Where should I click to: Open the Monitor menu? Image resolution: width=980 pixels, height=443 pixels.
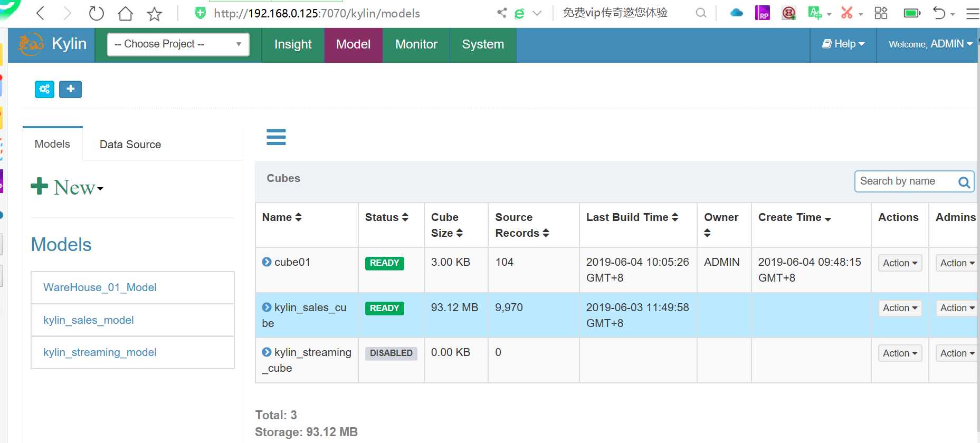click(x=416, y=44)
